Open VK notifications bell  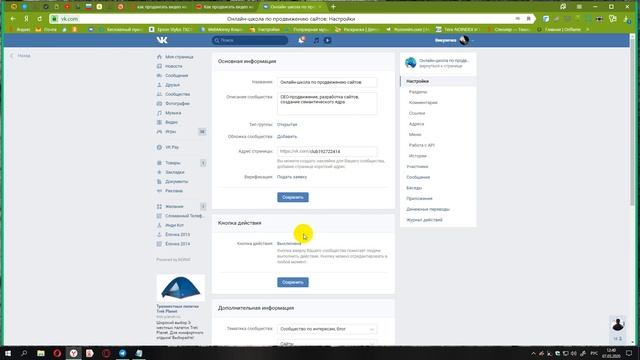(301, 40)
